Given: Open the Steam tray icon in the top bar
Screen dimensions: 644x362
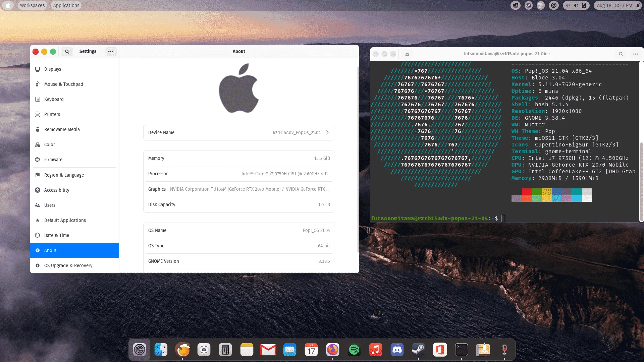Looking at the screenshot, I should coord(528,5).
